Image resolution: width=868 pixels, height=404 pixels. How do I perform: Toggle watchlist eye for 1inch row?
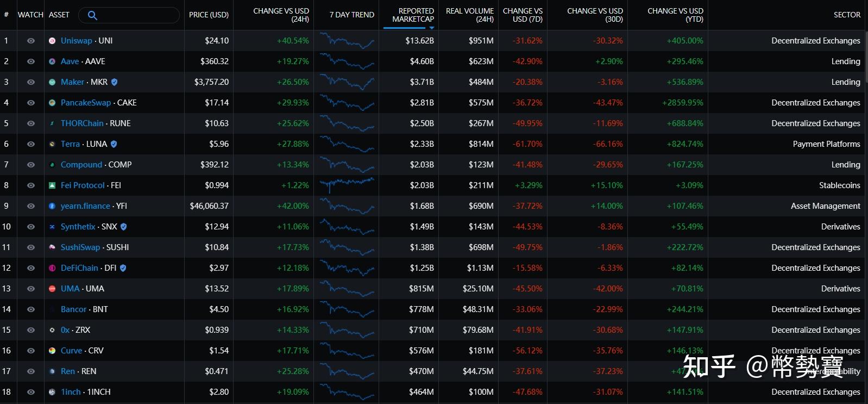[31, 392]
